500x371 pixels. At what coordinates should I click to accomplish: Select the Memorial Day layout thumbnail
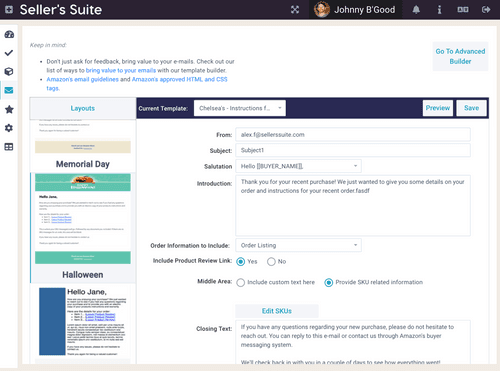click(x=83, y=137)
